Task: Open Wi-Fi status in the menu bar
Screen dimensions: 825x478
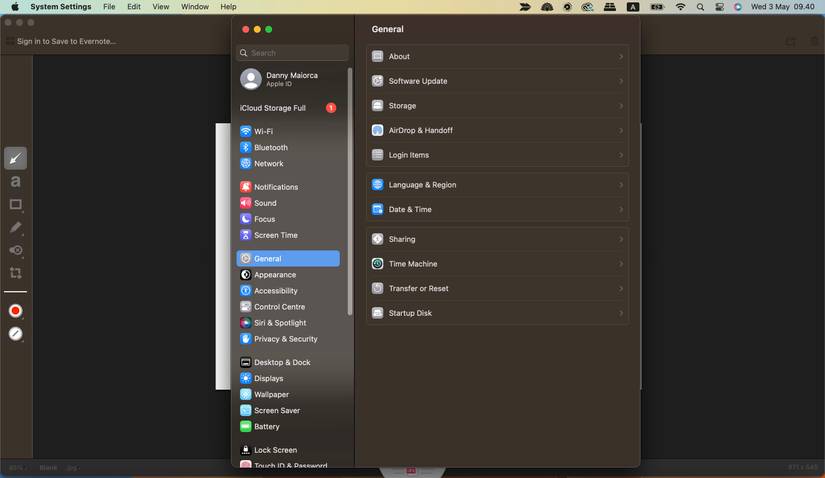Action: [x=680, y=6]
